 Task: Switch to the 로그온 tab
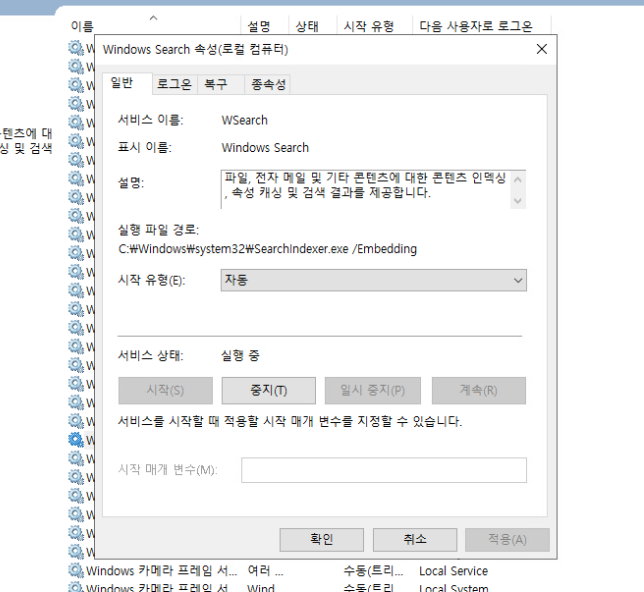[x=175, y=84]
